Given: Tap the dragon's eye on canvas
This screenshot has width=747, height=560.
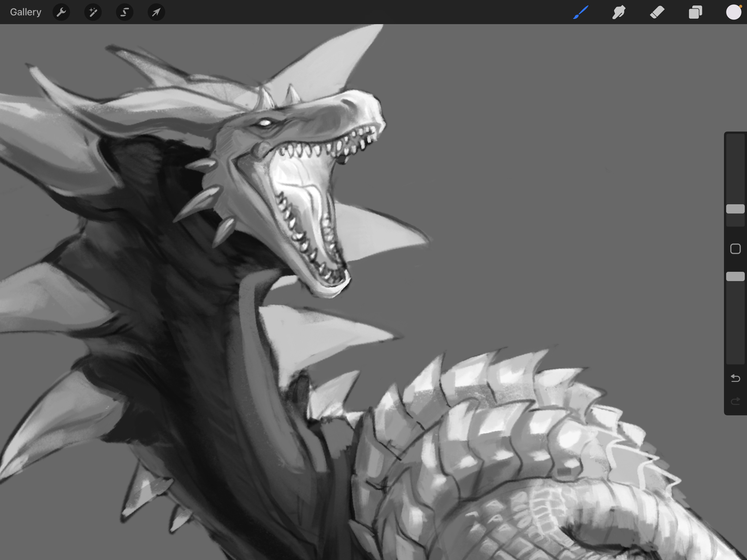Looking at the screenshot, I should [264, 123].
